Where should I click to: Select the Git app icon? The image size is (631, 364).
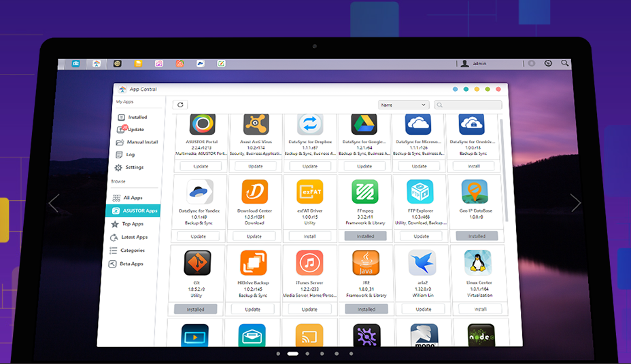coord(197,263)
